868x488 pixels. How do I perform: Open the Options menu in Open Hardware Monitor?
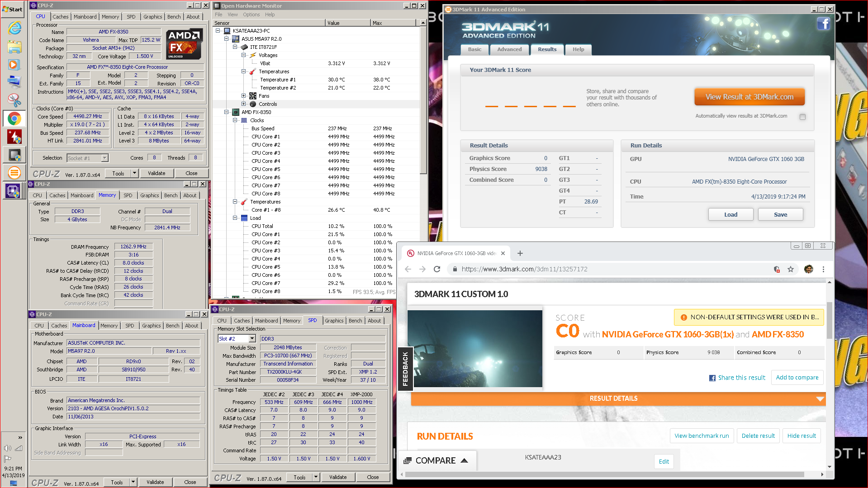point(251,14)
